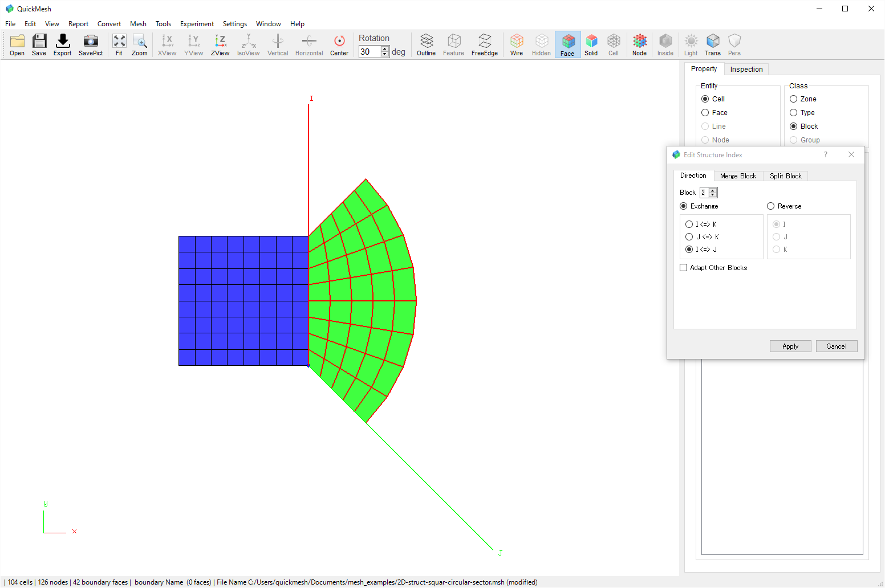The image size is (885, 588).
Task: Select the Vertical rotation tool
Action: point(278,44)
